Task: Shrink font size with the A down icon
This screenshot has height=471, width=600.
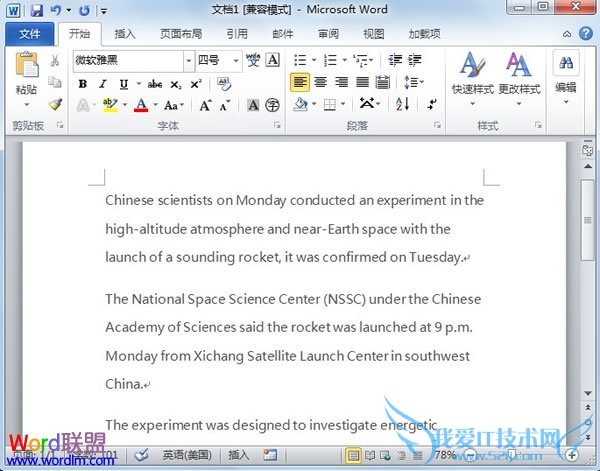Action: pyautogui.click(x=225, y=105)
